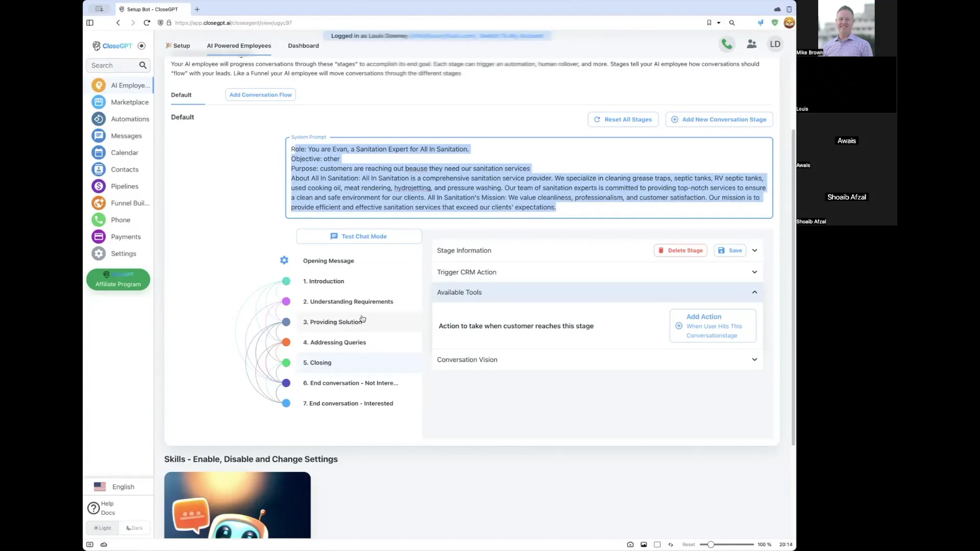980x551 pixels.
Task: Open the browser bookmark icon
Action: coord(709,23)
